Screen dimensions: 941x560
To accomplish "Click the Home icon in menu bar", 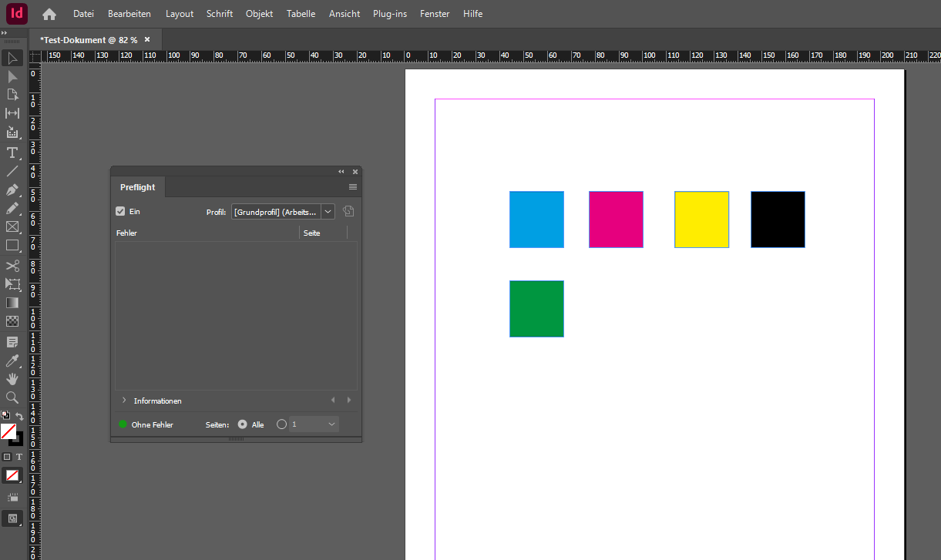I will coord(49,14).
